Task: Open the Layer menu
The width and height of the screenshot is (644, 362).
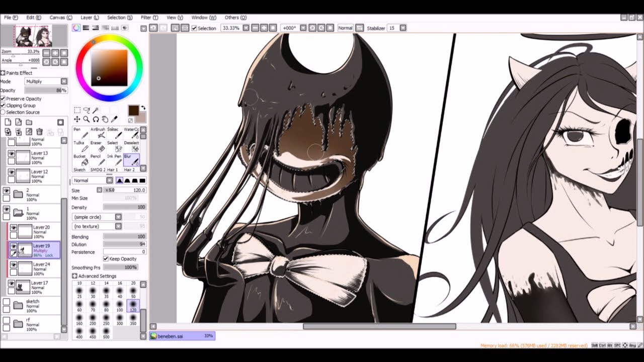Action: pos(90,18)
